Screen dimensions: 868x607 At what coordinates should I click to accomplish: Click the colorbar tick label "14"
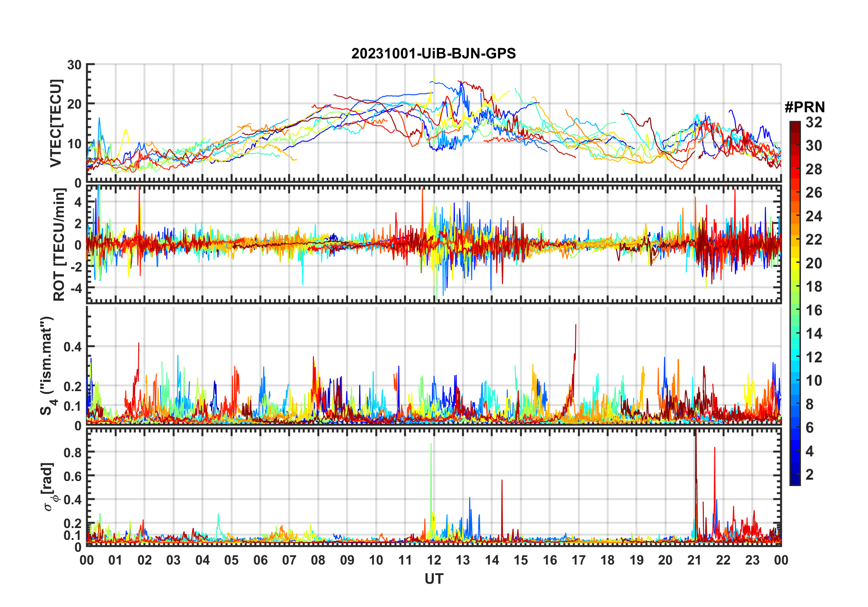click(814, 334)
